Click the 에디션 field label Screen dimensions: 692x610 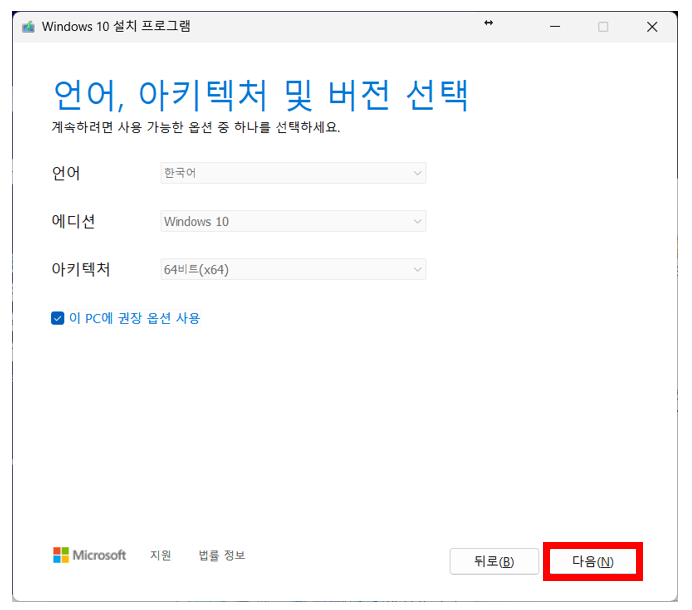pos(73,221)
